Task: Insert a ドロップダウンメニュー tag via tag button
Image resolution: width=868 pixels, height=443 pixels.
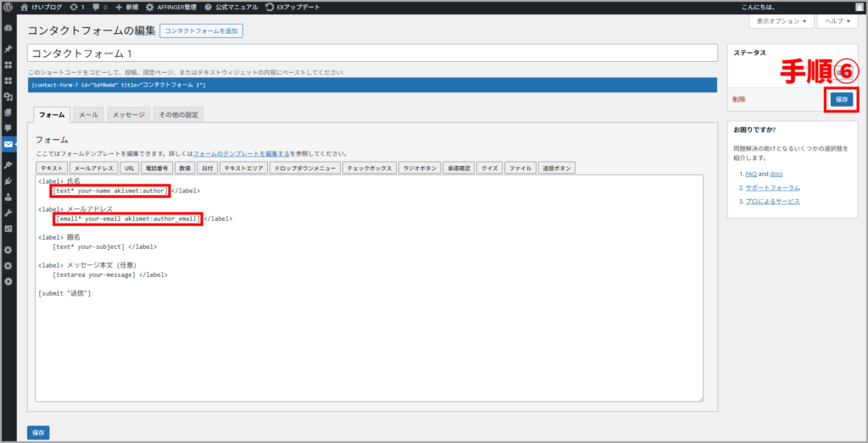Action: tap(305, 169)
